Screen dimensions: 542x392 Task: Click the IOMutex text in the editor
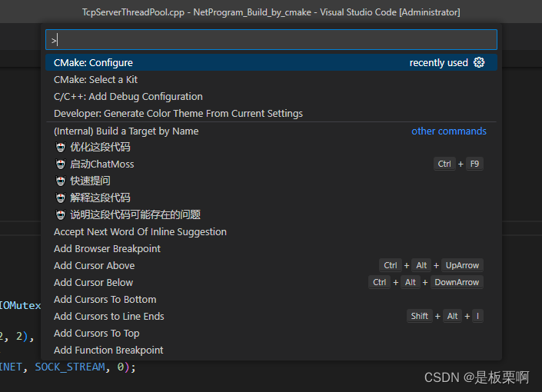pos(20,305)
